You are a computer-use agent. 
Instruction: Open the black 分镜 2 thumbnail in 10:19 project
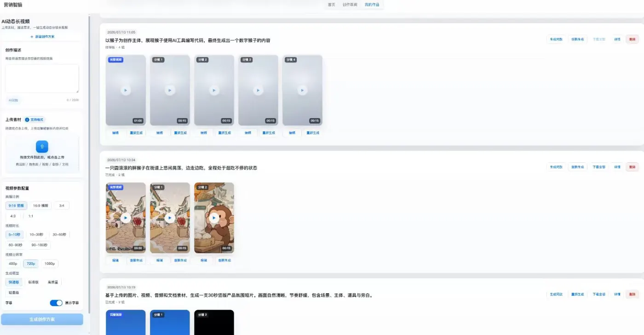214,322
